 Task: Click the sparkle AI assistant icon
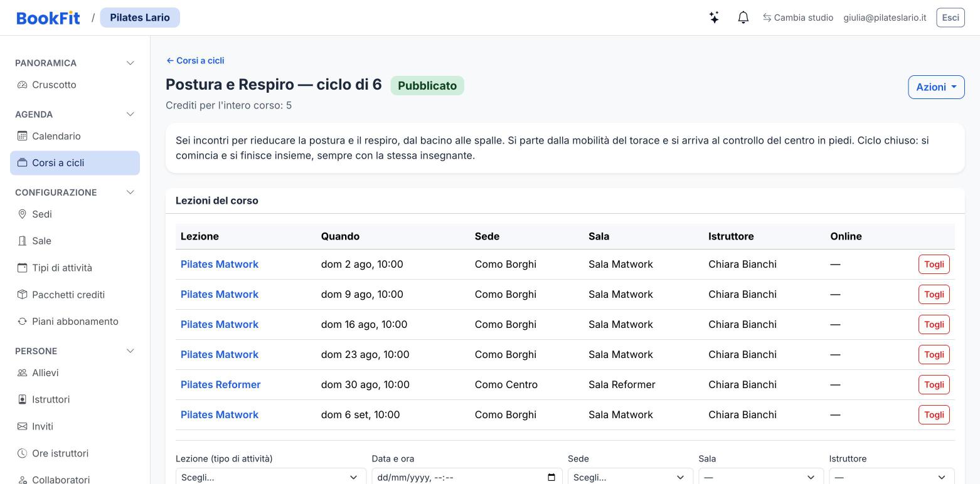click(714, 18)
